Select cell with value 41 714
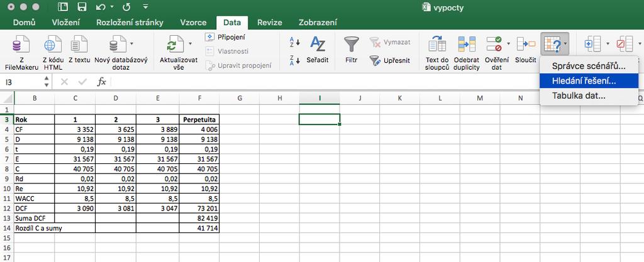 coord(199,228)
